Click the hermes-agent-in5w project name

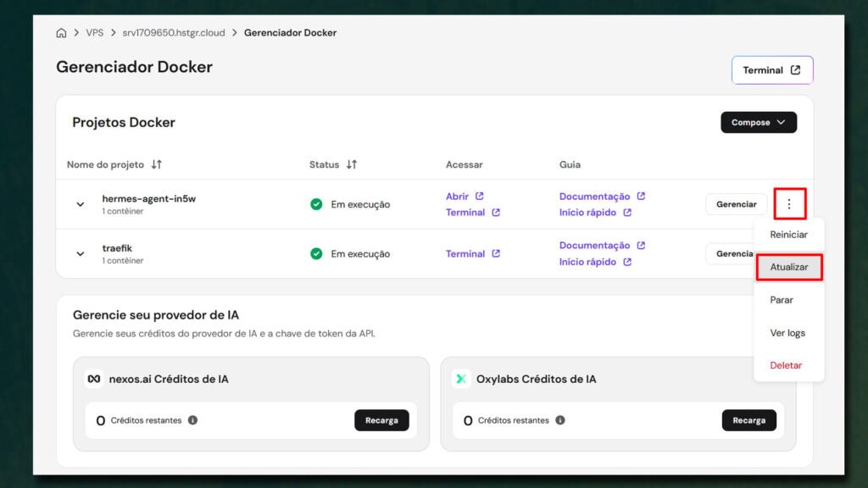(149, 198)
